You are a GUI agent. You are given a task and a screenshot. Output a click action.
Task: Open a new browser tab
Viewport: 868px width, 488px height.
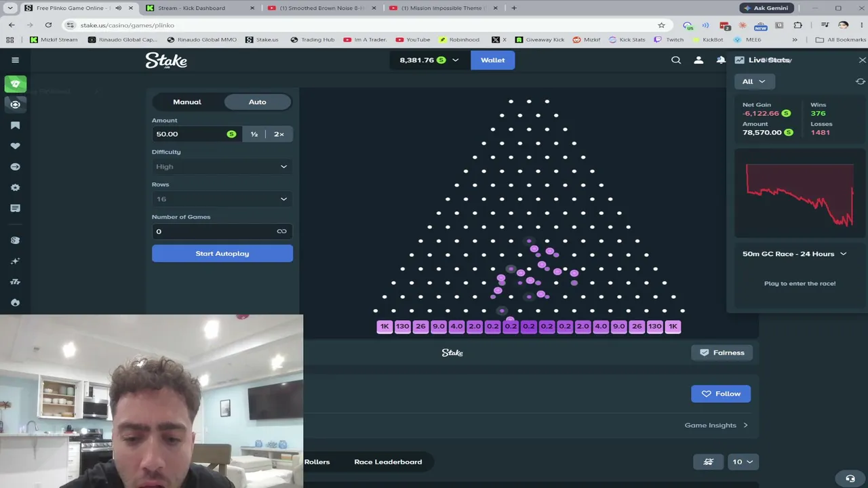pos(514,8)
